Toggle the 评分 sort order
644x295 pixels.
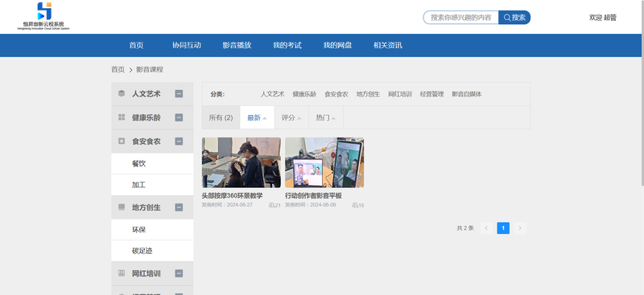tap(291, 117)
